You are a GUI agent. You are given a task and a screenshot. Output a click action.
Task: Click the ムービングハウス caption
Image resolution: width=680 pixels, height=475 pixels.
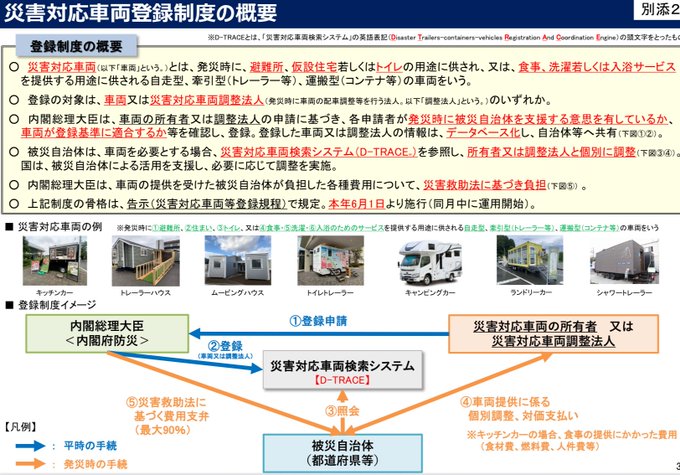point(237,293)
